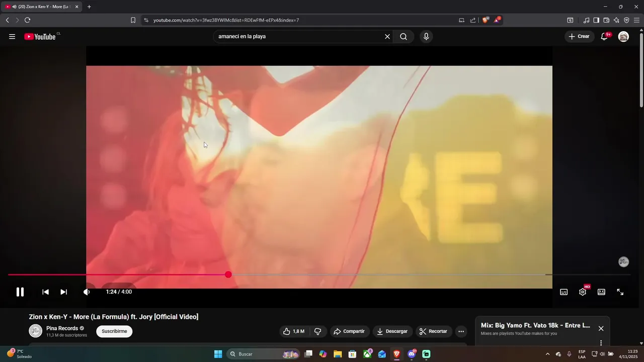Image resolution: width=644 pixels, height=362 pixels.
Task: Open more actions (three dots) under video
Action: 461,331
